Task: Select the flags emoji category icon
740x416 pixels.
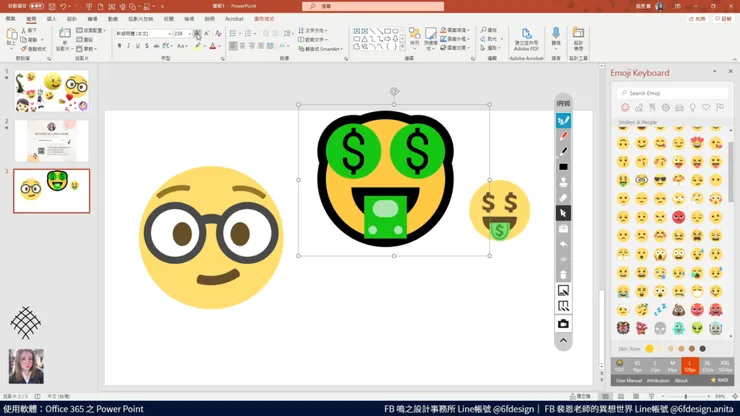Action: click(x=720, y=108)
